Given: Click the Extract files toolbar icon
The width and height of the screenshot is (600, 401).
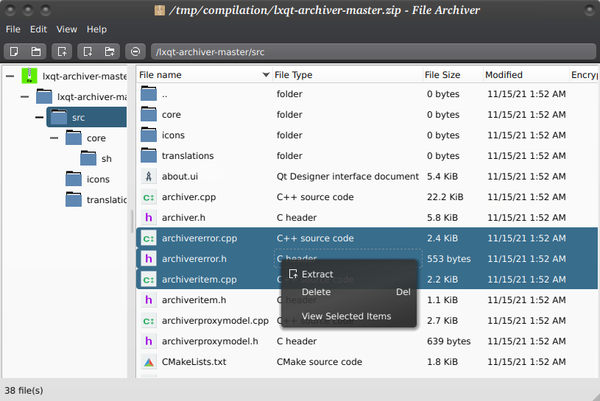Looking at the screenshot, I should coord(63,51).
